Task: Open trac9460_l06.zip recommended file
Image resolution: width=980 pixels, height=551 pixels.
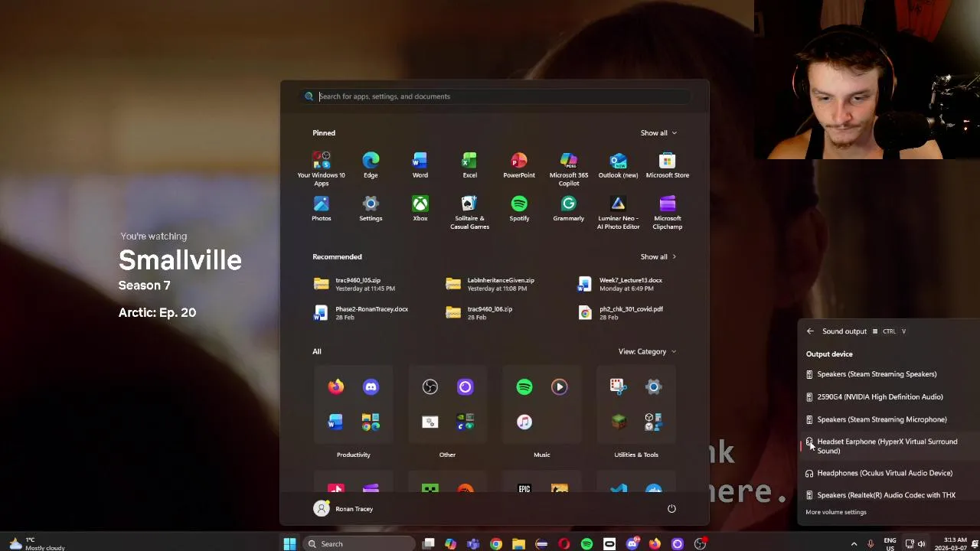Action: 479,313
